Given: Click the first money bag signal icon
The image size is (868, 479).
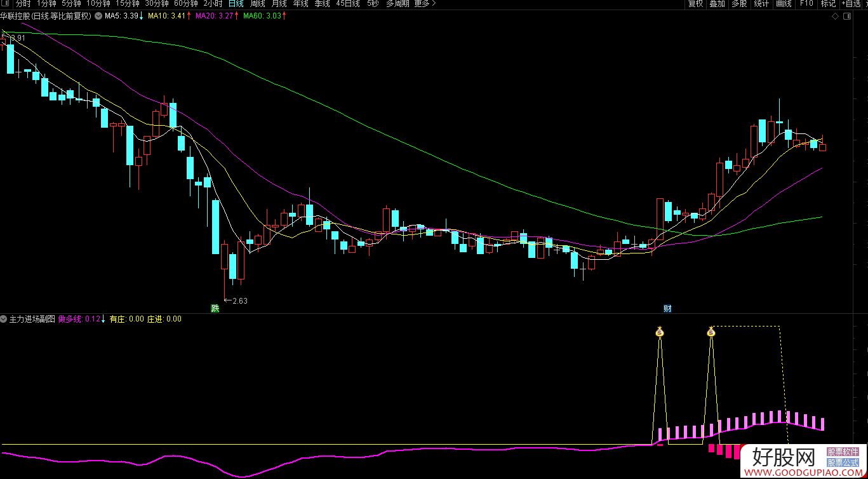Looking at the screenshot, I should point(660,332).
